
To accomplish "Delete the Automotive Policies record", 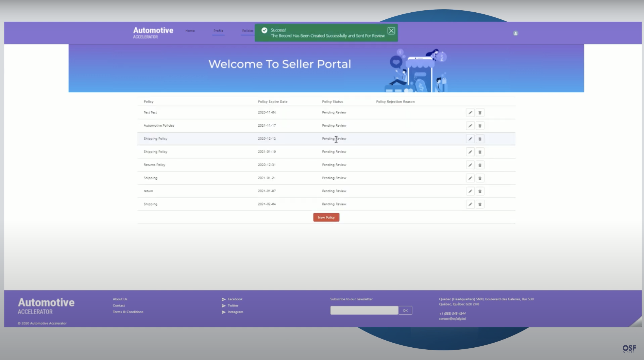I will (480, 126).
